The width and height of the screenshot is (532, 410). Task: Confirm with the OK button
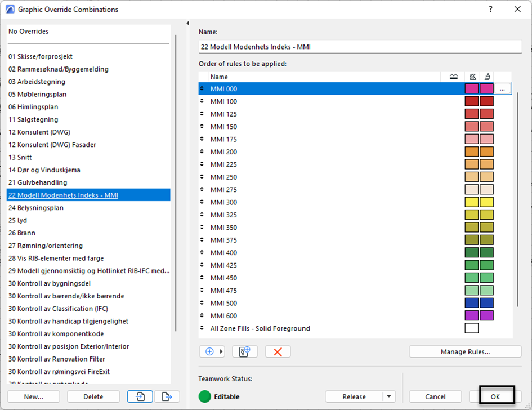(495, 396)
